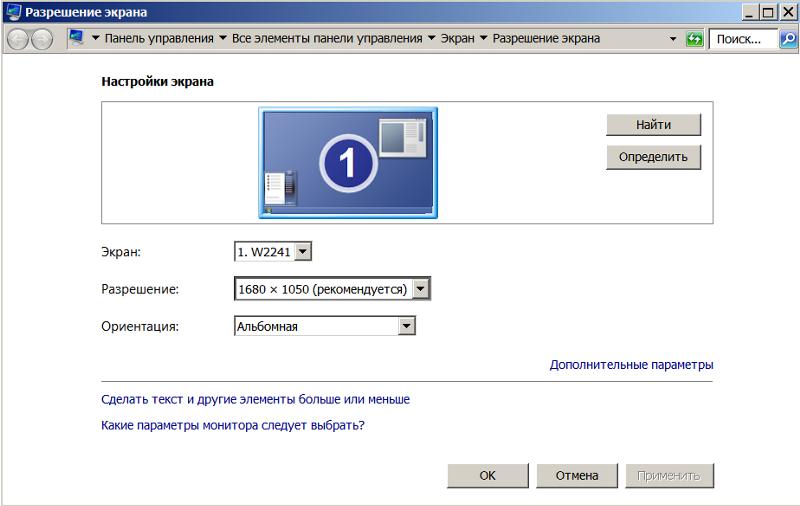The width and height of the screenshot is (800, 506).
Task: Go to Экран breadcrumb
Action: tap(457, 38)
